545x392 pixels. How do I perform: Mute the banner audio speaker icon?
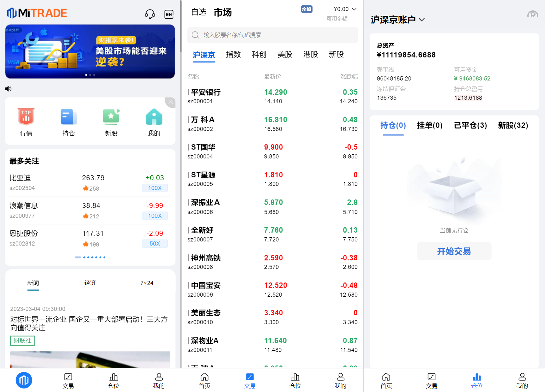8,89
